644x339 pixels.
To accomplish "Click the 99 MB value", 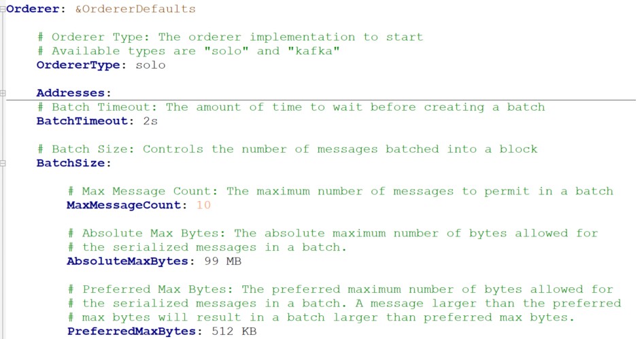I will [222, 262].
